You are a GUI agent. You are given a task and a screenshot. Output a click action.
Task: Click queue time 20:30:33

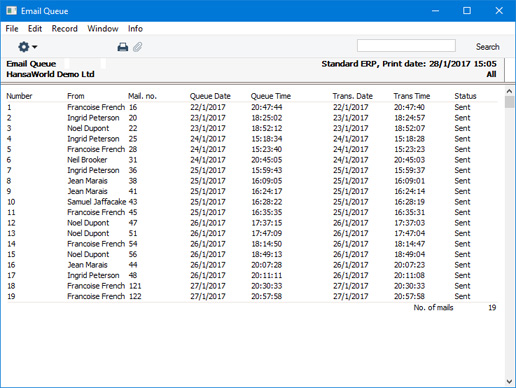[267, 286]
